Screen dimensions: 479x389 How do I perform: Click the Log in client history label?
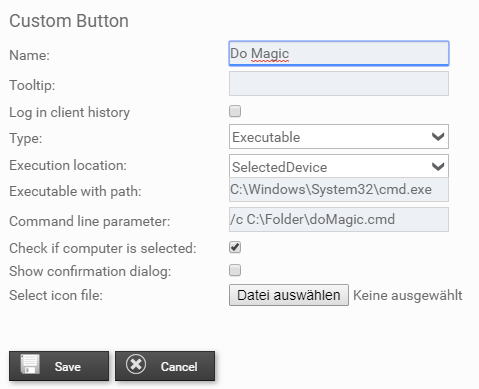70,113
